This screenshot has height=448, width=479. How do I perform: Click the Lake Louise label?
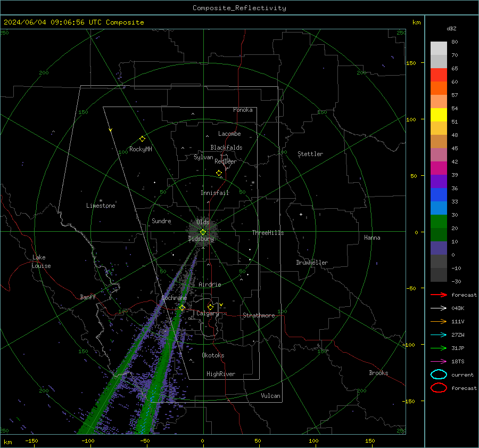coord(41,262)
